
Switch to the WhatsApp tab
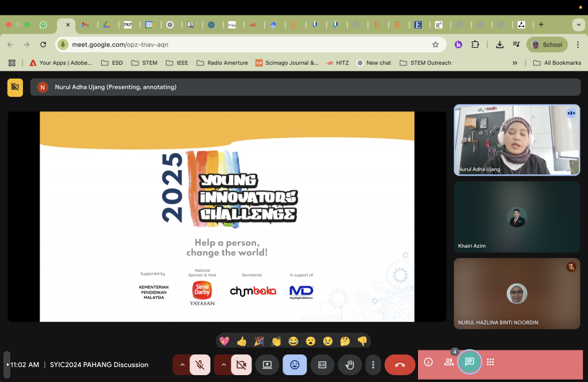pyautogui.click(x=43, y=25)
